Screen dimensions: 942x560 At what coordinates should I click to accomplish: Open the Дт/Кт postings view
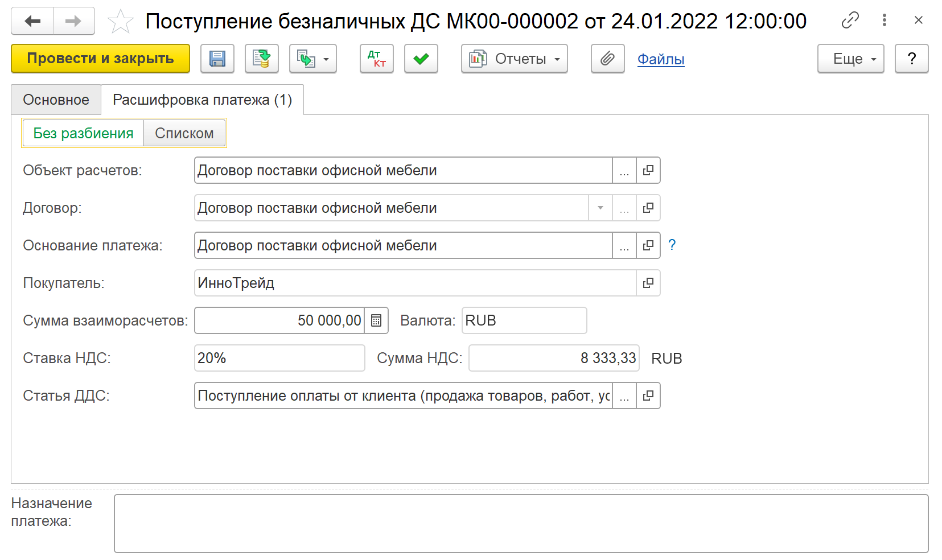click(x=376, y=59)
